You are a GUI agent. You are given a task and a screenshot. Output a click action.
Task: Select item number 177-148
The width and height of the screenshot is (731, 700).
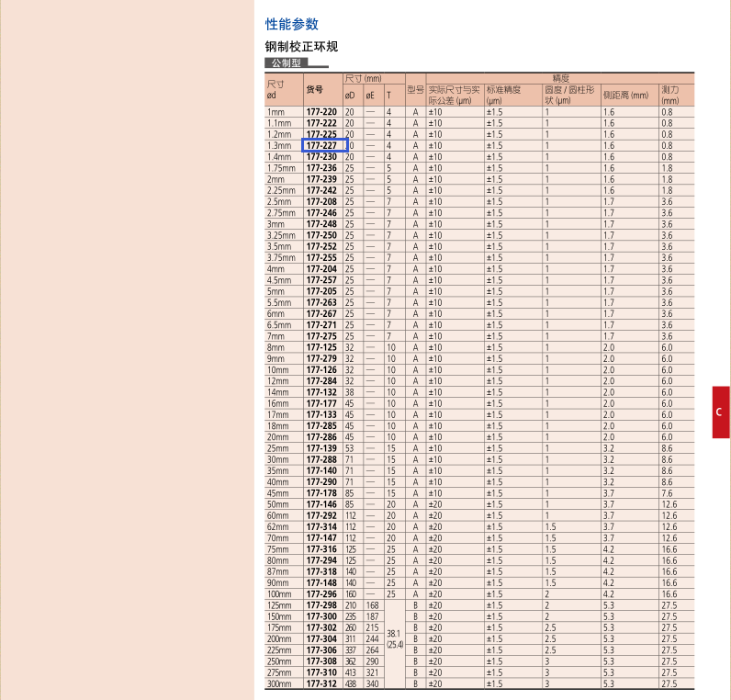[x=321, y=582]
